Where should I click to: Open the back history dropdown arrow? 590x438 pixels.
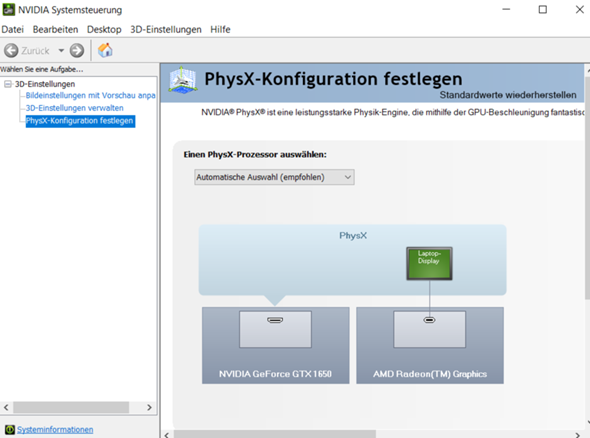click(61, 50)
